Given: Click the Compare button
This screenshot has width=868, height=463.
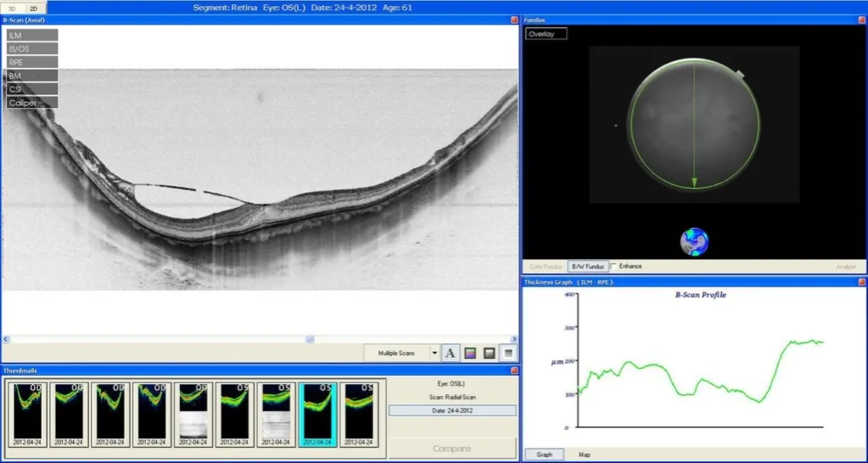Looking at the screenshot, I should point(452,449).
